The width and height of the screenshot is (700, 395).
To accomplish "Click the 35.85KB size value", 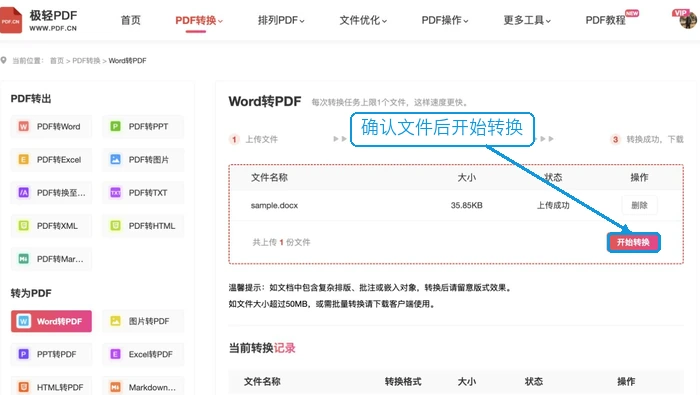I will (x=467, y=205).
